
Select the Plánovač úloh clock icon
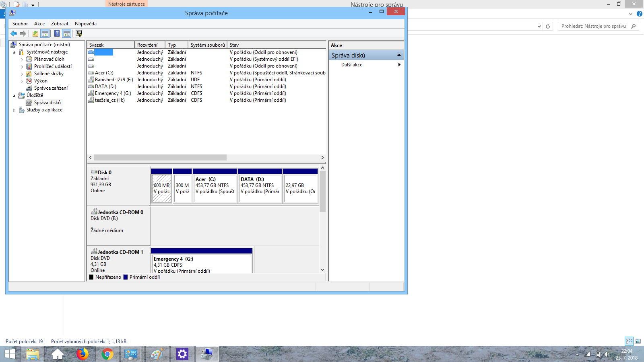pyautogui.click(x=29, y=59)
